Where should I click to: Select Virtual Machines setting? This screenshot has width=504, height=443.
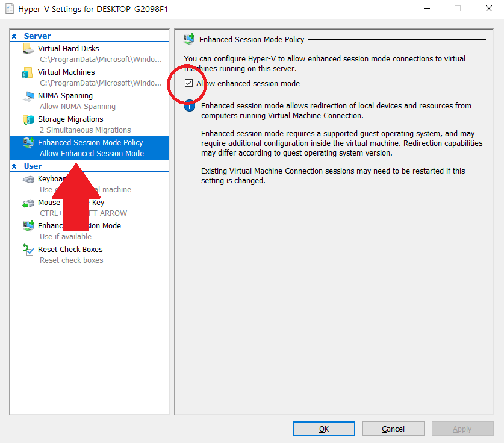[x=90, y=77]
